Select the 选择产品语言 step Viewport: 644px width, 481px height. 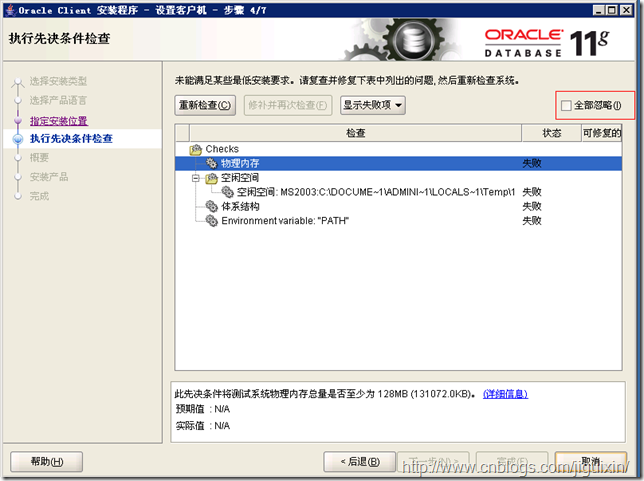[x=58, y=100]
